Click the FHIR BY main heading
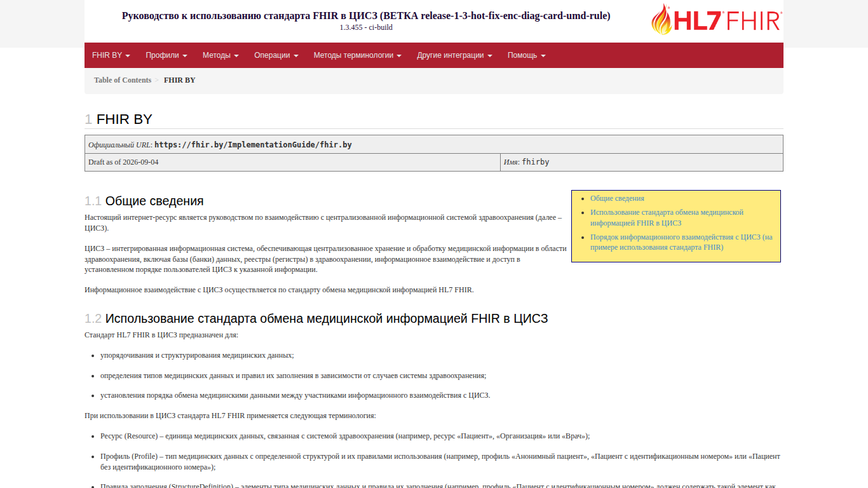868x488 pixels. pyautogui.click(x=118, y=119)
